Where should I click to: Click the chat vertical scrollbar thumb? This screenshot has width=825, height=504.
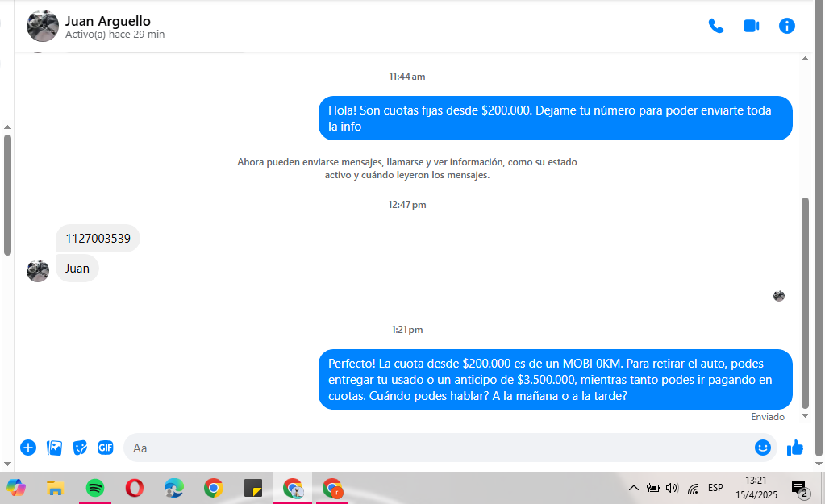[x=805, y=302]
